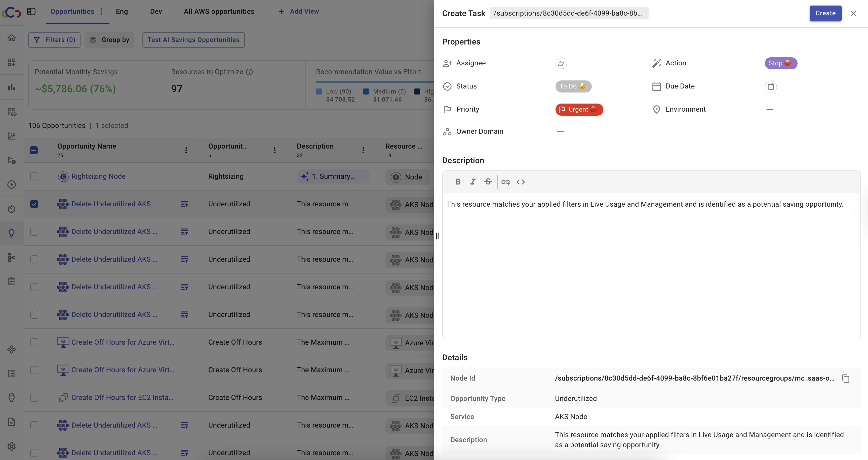Viewport: 868px width, 460px height.
Task: Open the Stop action dropdown
Action: (x=780, y=63)
